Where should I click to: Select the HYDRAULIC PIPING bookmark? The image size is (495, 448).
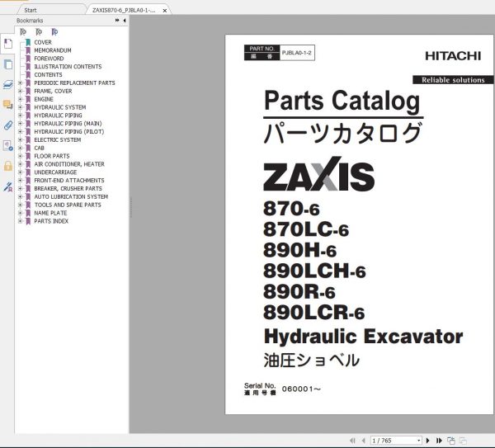coord(58,116)
